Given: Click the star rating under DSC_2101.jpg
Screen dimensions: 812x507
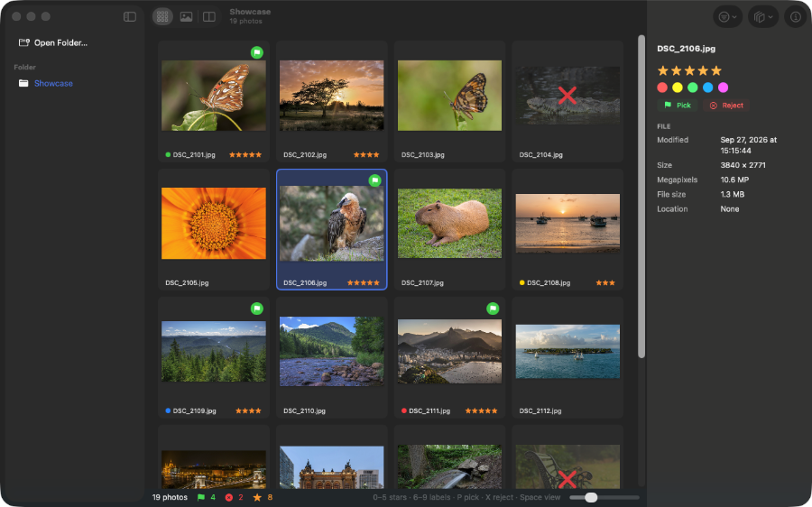Looking at the screenshot, I should 245,155.
